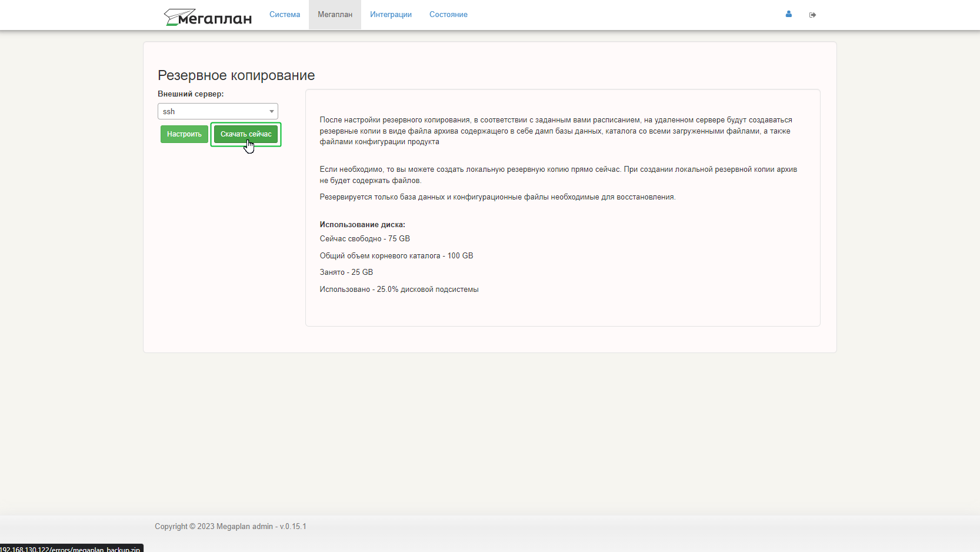
Task: Click the Внешний сервер label
Action: pyautogui.click(x=191, y=94)
